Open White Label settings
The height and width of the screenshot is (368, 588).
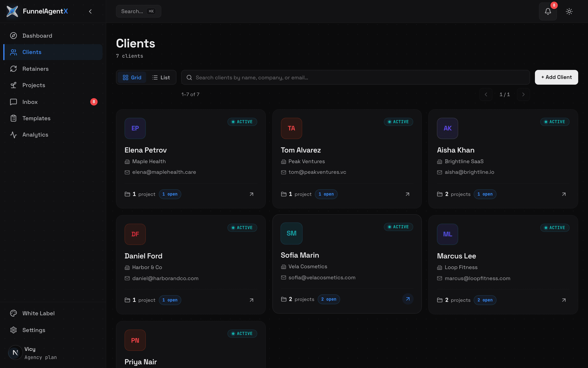pos(53,313)
